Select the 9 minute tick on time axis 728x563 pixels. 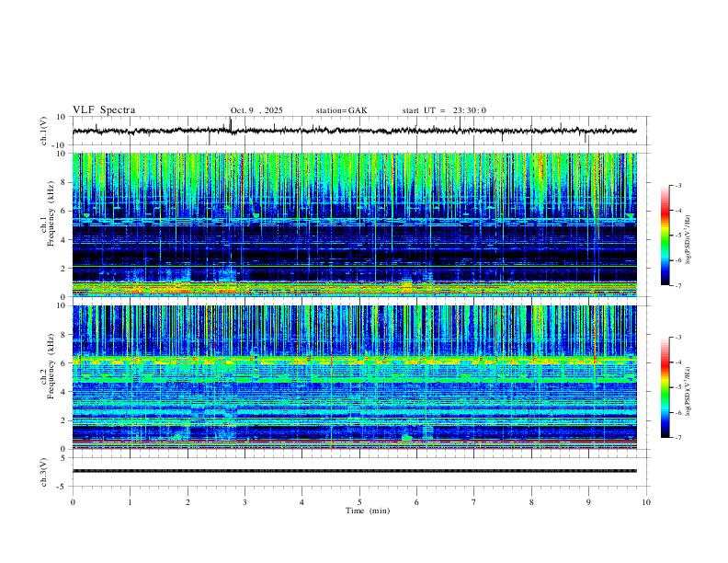[x=588, y=502]
